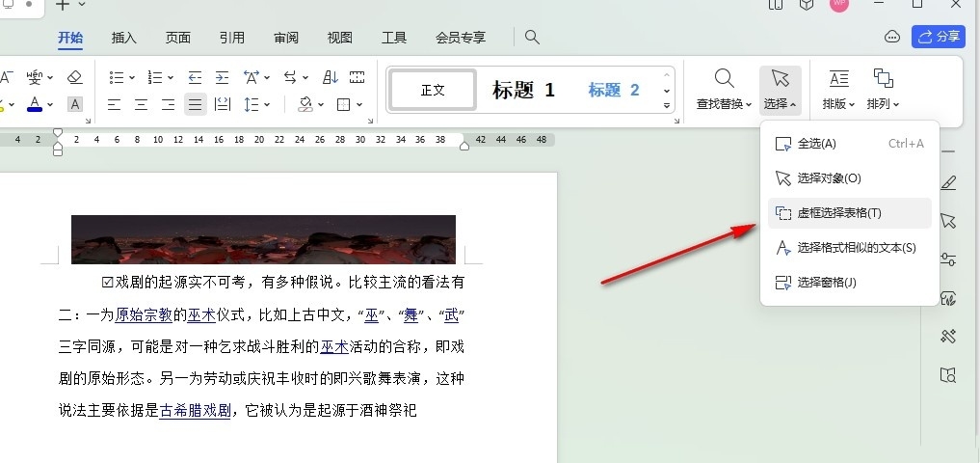The width and height of the screenshot is (980, 463).
Task: Increase paragraph indent
Action: [222, 77]
